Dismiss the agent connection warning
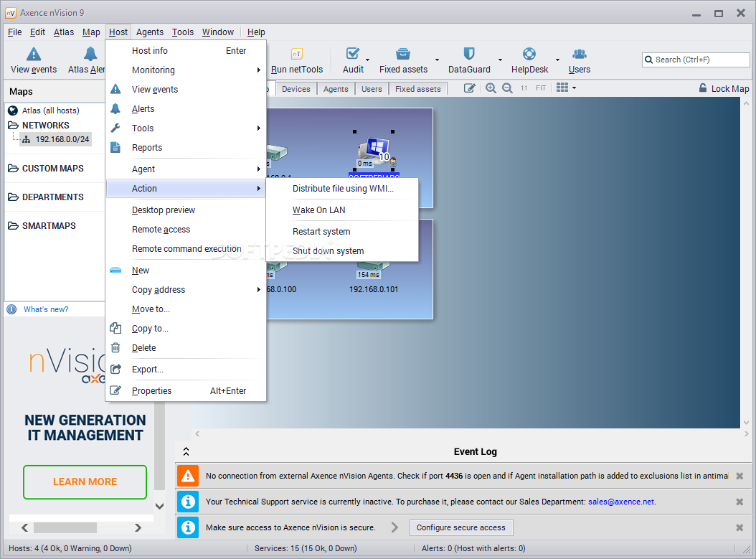This screenshot has width=756, height=559. [x=739, y=476]
